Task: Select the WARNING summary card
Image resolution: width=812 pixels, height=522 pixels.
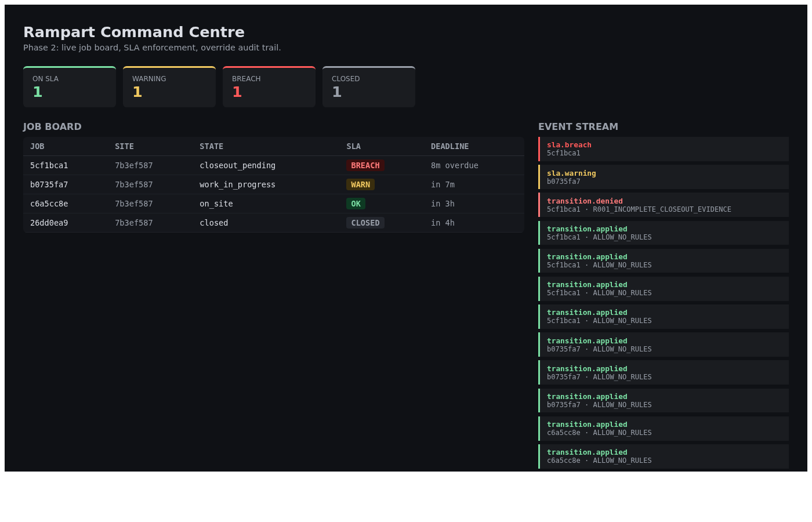Action: point(169,87)
